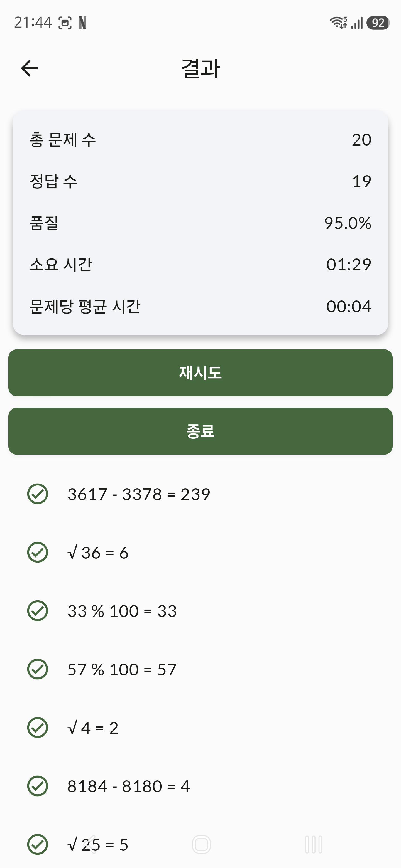The width and height of the screenshot is (401, 868).
Task: Click check icon beside √ 36 = 6
Action: coord(37,552)
